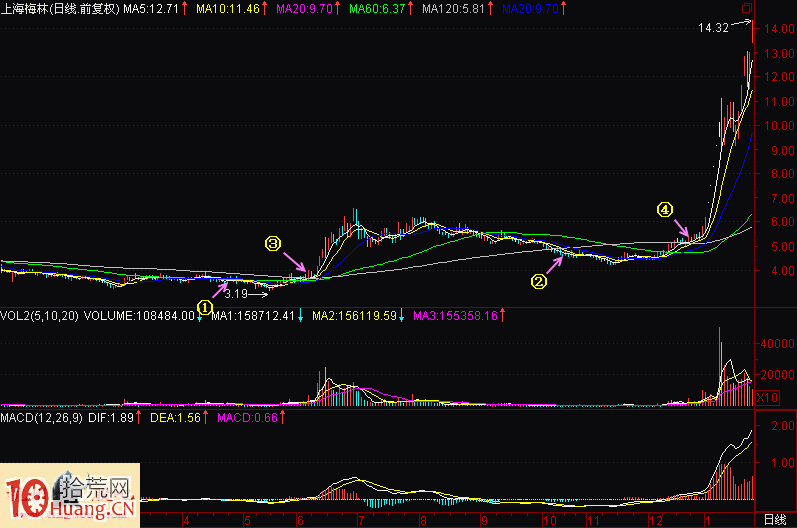Click the 1.00 MACD axis label
The height and width of the screenshot is (528, 797).
783,463
